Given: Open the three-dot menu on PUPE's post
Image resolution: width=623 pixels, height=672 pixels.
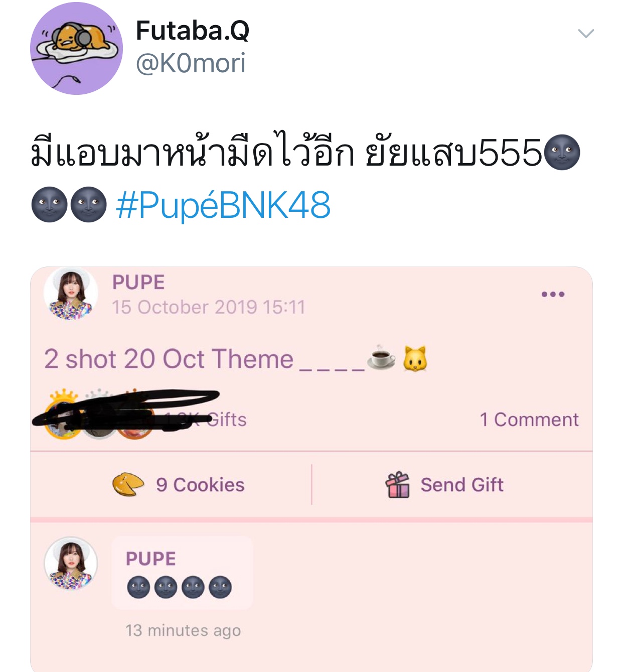Looking at the screenshot, I should pyautogui.click(x=553, y=294).
